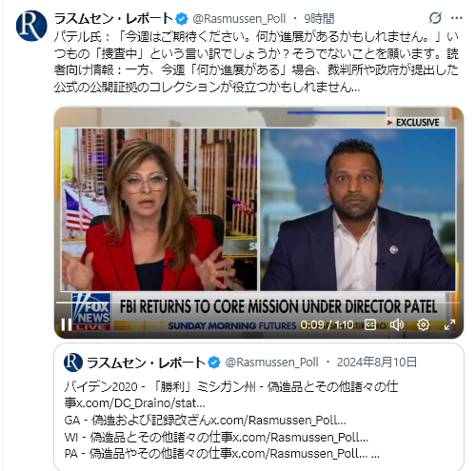Screen dimensions: 476x471
Task: Open the @Rasmussen_Poll handle link in the post header
Action: 239,19
